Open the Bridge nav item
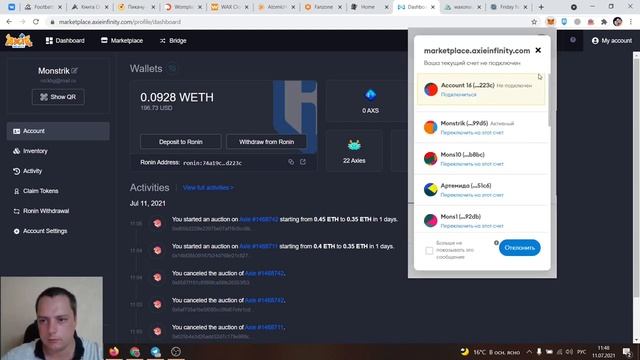Image resolution: width=640 pixels, height=360 pixels. [173, 40]
